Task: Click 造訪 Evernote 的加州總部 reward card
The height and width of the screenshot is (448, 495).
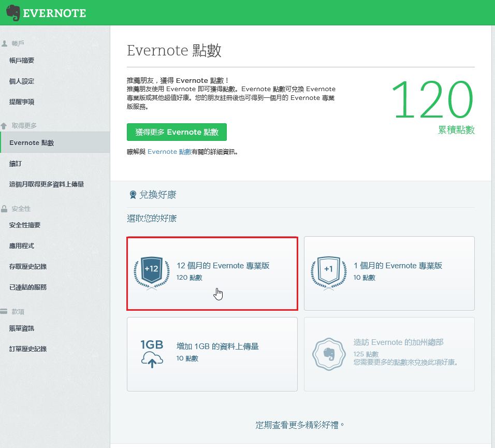Action: pos(389,354)
